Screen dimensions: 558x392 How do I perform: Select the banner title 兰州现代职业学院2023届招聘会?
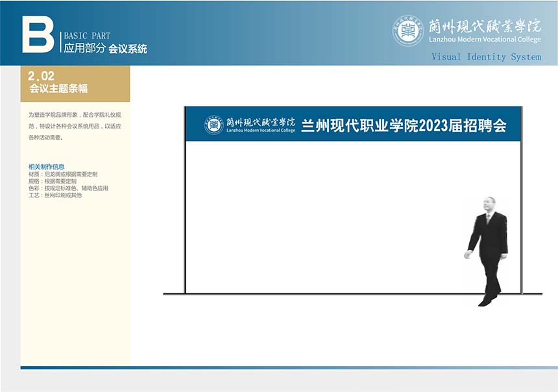click(x=404, y=126)
